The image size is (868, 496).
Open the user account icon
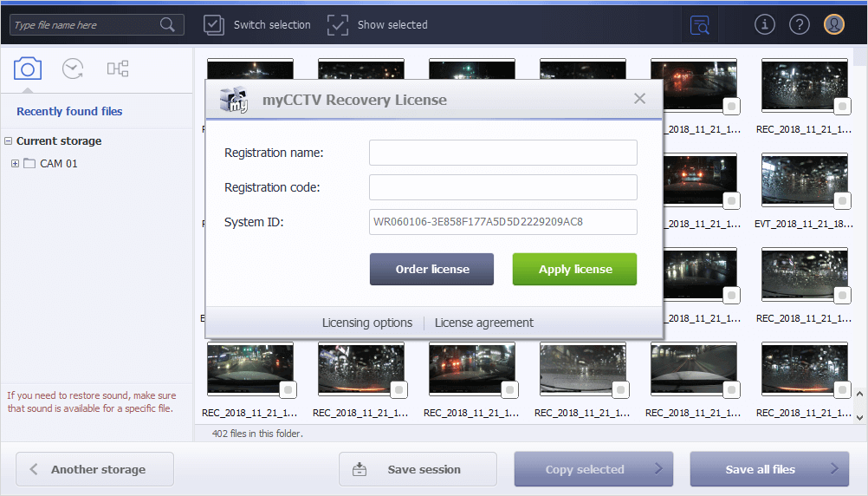click(x=834, y=24)
